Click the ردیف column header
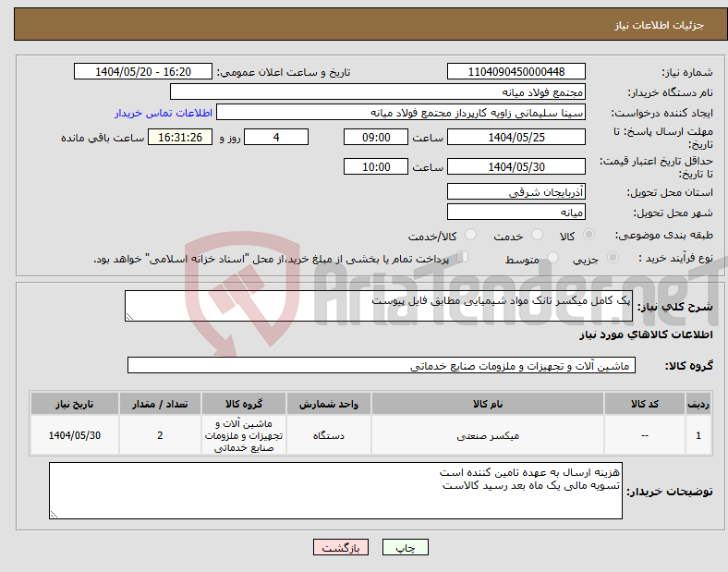The height and width of the screenshot is (572, 728). click(x=698, y=404)
